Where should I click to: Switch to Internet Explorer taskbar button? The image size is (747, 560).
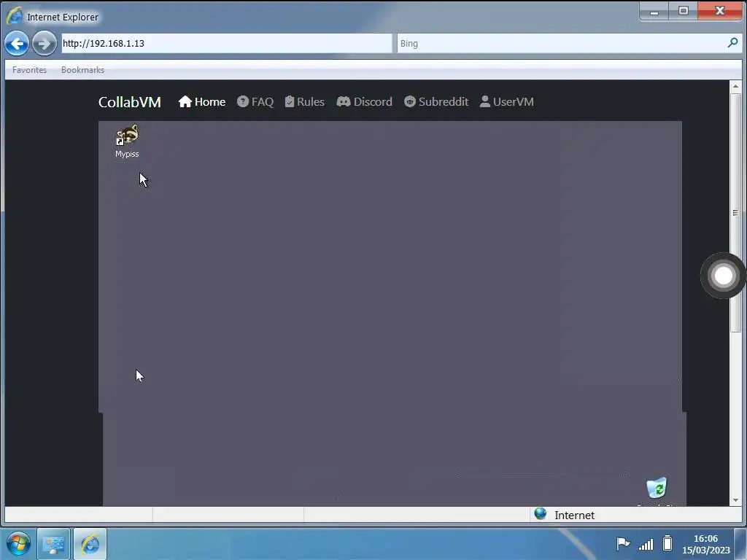pyautogui.click(x=90, y=544)
